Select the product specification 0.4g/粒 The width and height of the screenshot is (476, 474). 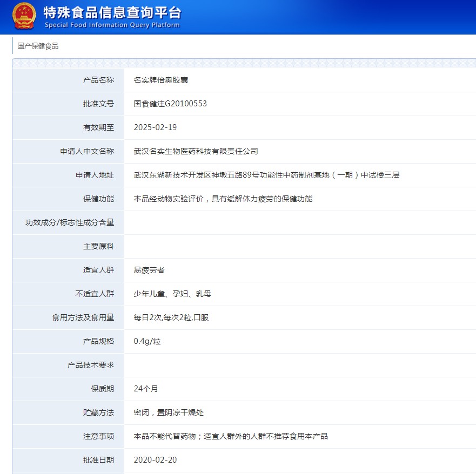pos(146,341)
